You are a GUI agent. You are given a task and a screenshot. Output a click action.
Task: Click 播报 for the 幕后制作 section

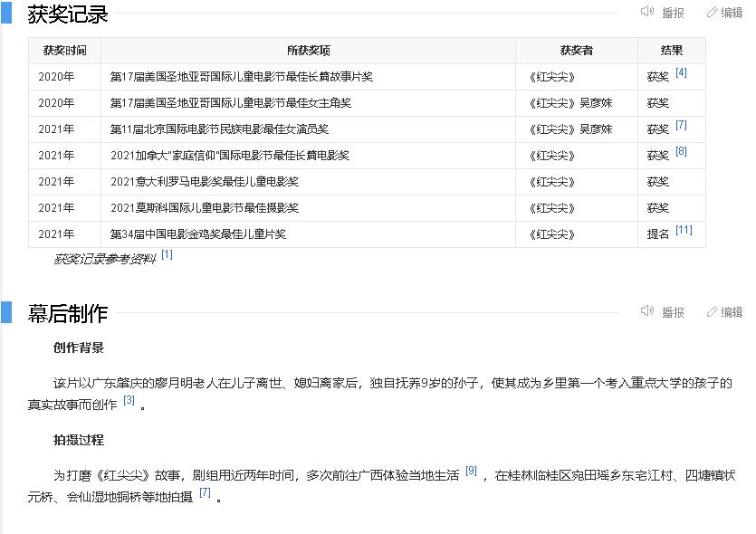coord(673,312)
